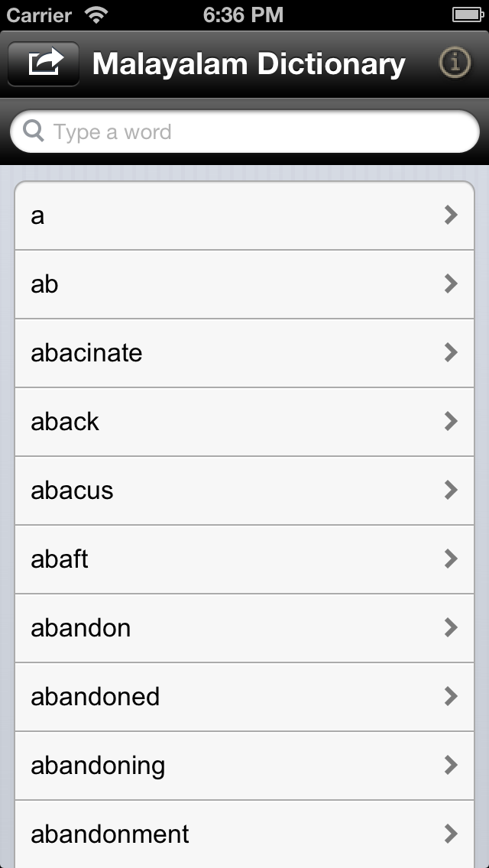Click the arrow on the "abandoning" row
The width and height of the screenshot is (489, 868).
tap(451, 766)
